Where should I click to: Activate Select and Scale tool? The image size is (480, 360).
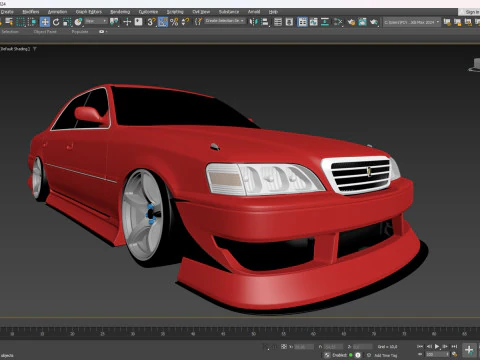point(67,22)
